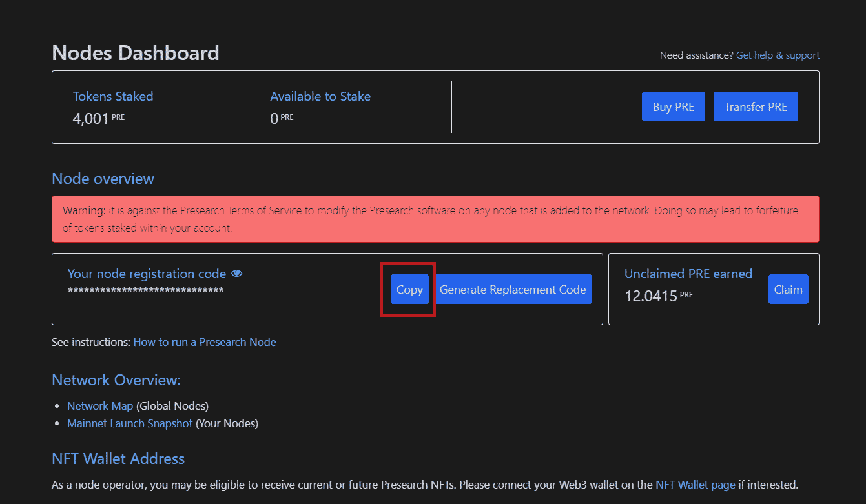Click the Nodes Dashboard heading
The height and width of the screenshot is (504, 866).
[136, 52]
